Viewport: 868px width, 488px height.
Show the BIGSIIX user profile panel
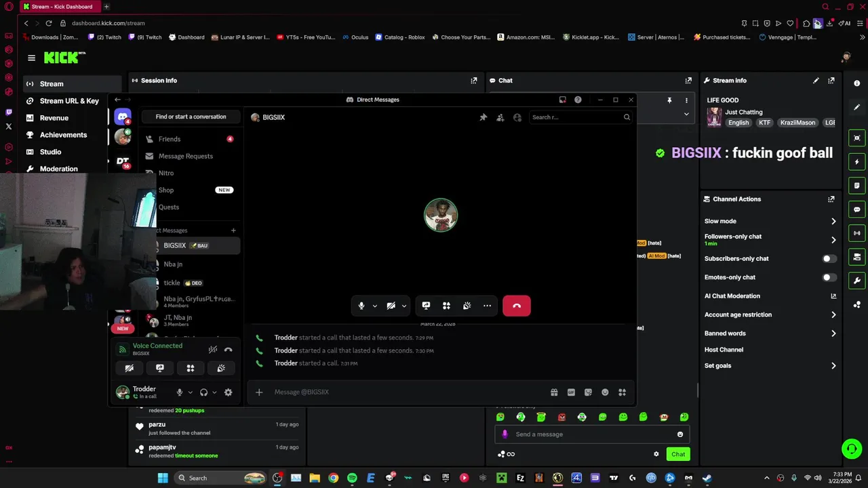(x=517, y=117)
